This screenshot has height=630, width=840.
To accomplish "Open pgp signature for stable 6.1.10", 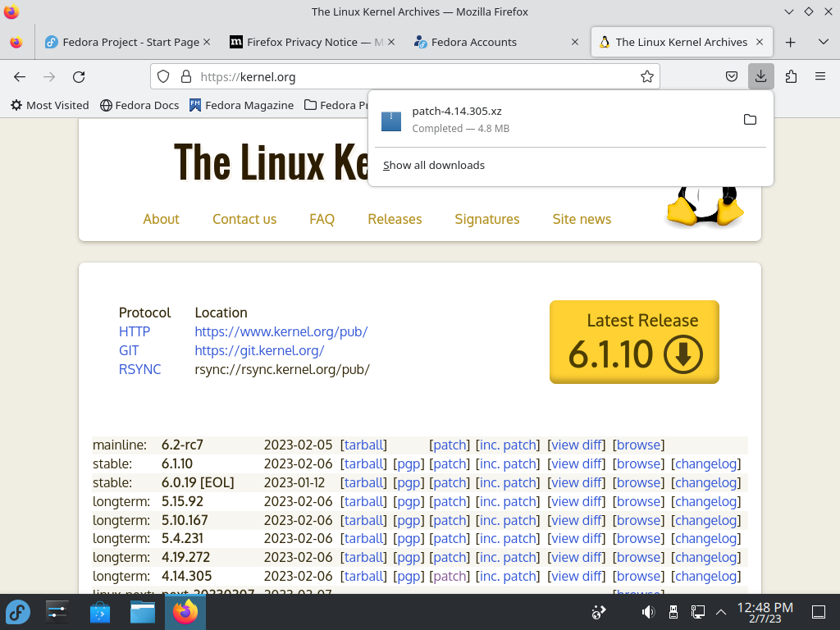I will [x=409, y=463].
